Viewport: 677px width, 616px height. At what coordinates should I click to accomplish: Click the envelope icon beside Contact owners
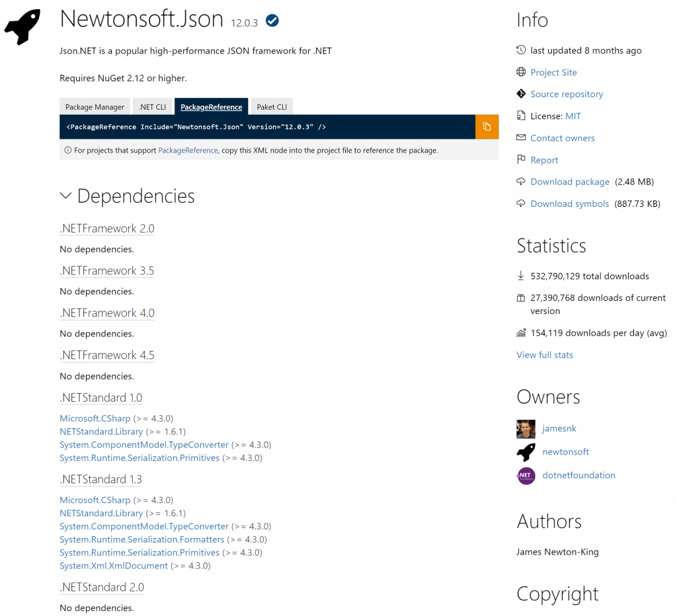[x=521, y=137]
